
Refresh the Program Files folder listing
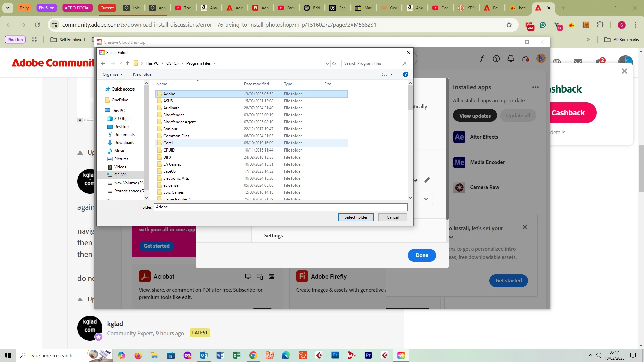click(334, 63)
